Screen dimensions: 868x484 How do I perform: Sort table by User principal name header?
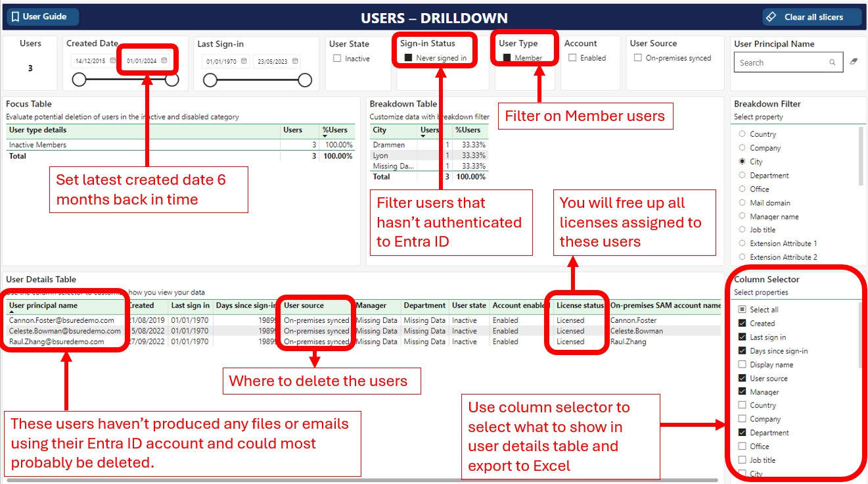click(x=43, y=306)
